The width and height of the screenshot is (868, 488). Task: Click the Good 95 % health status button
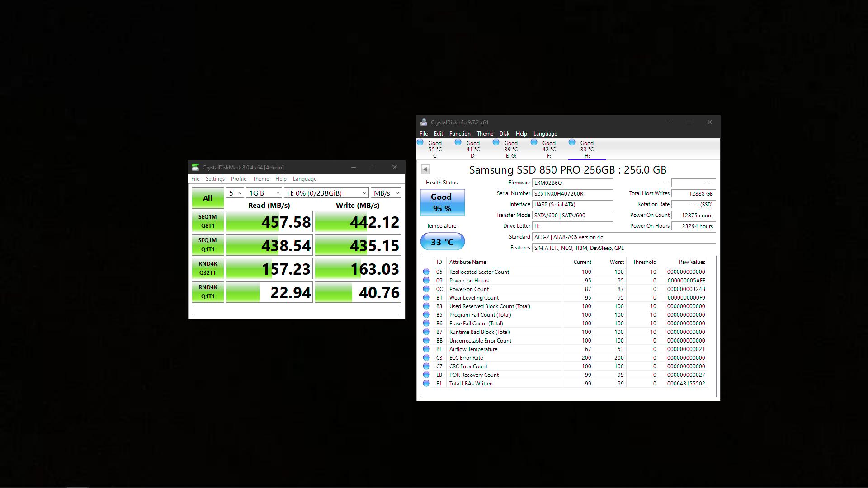coord(443,202)
